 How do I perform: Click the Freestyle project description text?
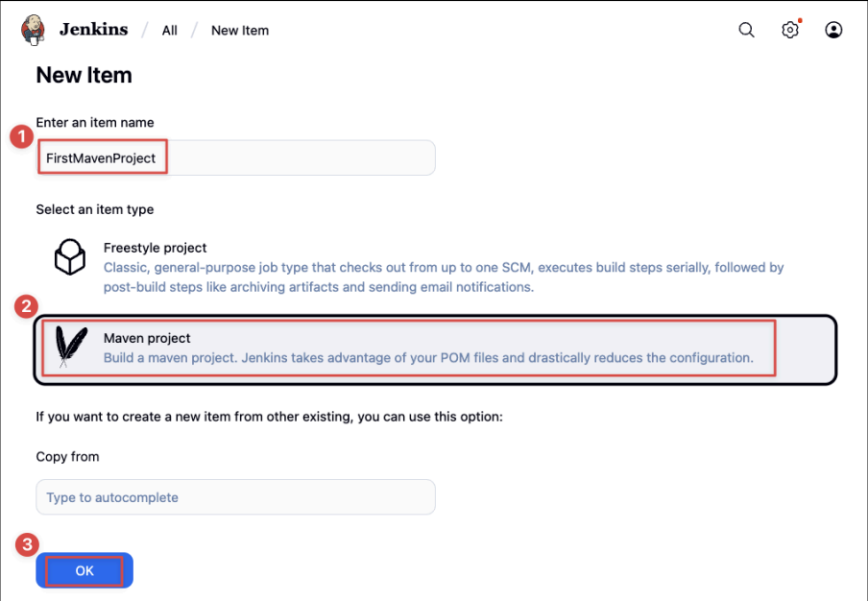444,277
